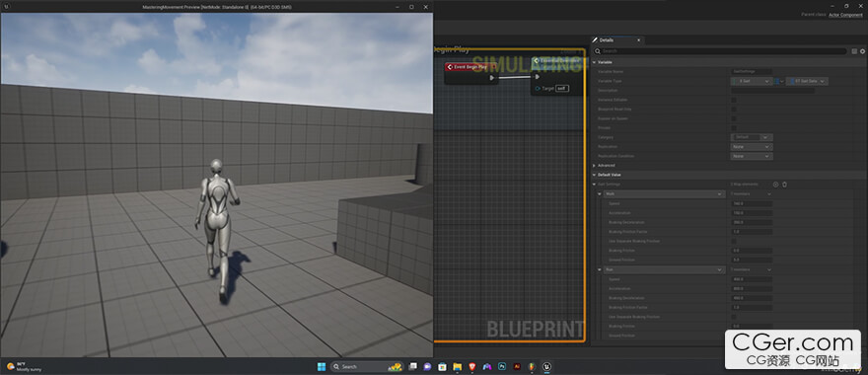Viewport: 868px width, 375px height.
Task: Open the property matrix grid icon beside search
Action: [854, 51]
